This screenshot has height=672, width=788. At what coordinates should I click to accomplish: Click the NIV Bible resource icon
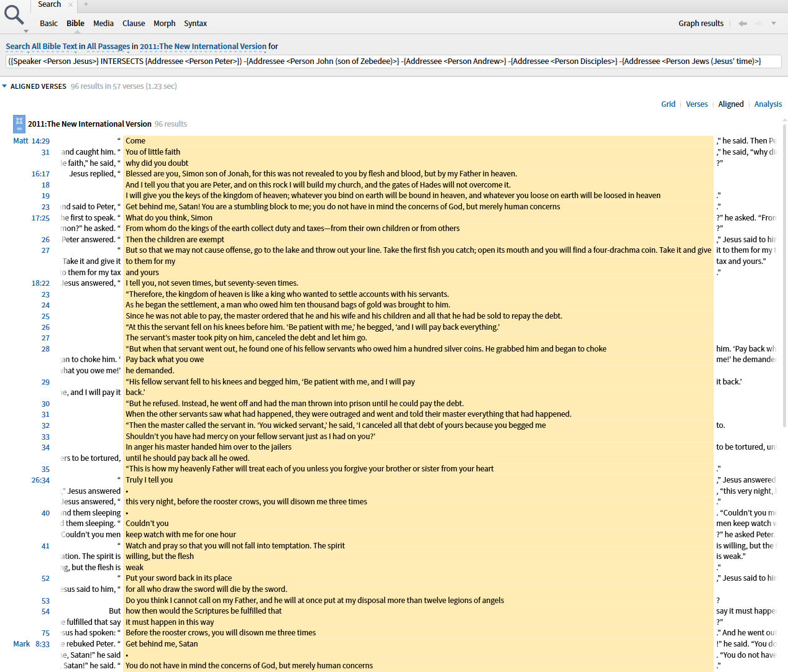(x=19, y=124)
